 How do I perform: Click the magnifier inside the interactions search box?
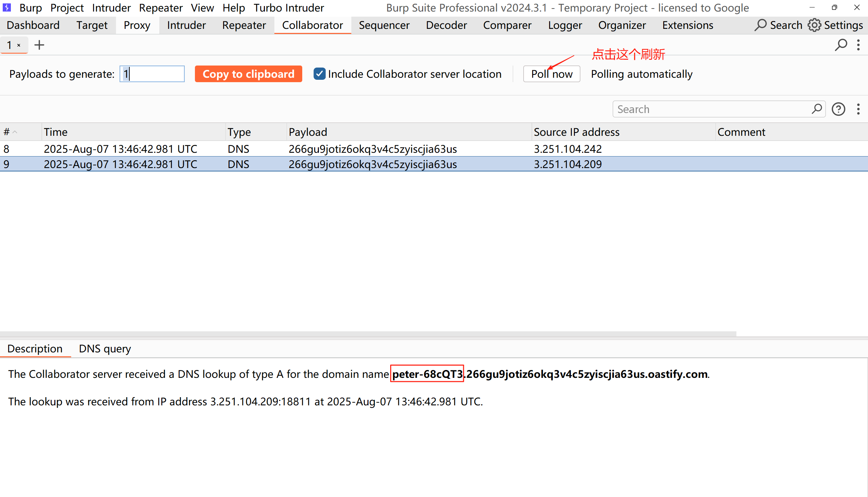(816, 109)
